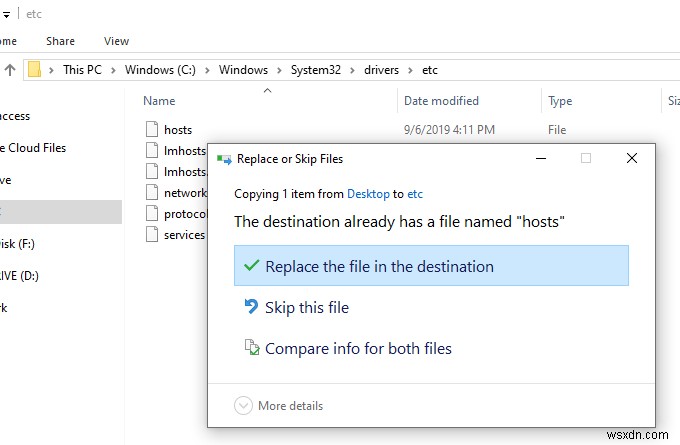The height and width of the screenshot is (445, 680).
Task: Sort by Type column header
Action: 560,101
